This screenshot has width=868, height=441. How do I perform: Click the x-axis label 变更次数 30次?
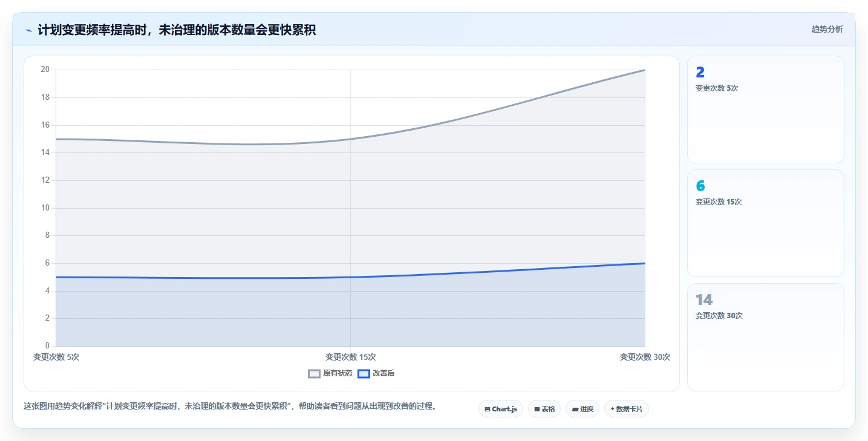[645, 357]
